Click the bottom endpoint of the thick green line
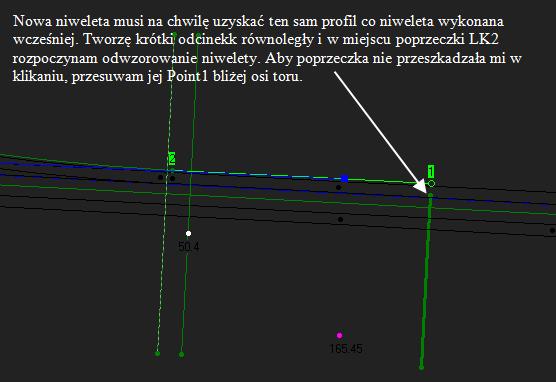The height and width of the screenshot is (382, 556). click(x=421, y=367)
